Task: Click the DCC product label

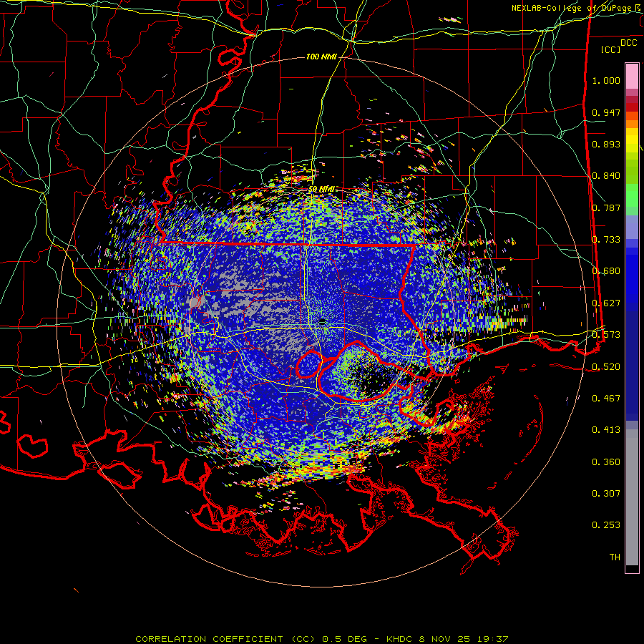Action: [628, 43]
